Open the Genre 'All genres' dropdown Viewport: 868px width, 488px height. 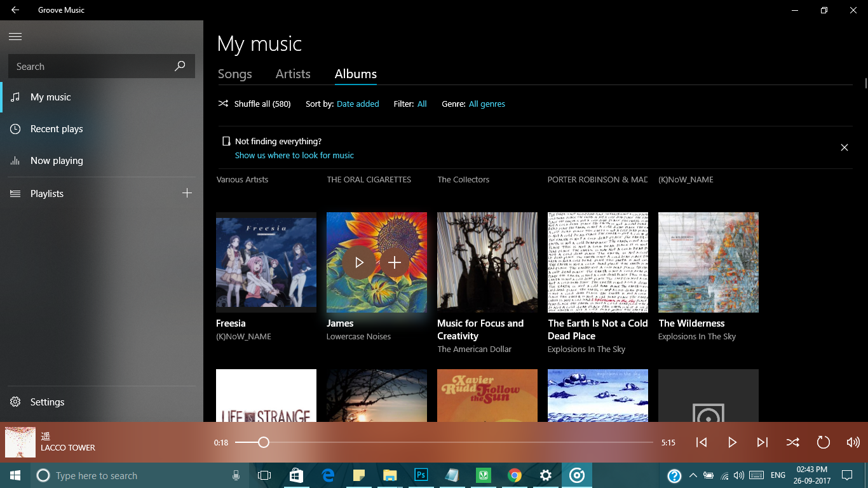pyautogui.click(x=487, y=104)
